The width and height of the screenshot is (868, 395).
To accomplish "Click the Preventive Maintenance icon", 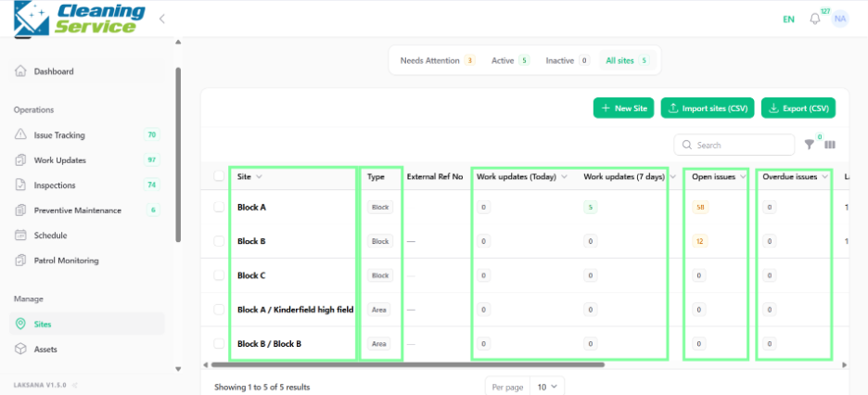I will [x=20, y=210].
